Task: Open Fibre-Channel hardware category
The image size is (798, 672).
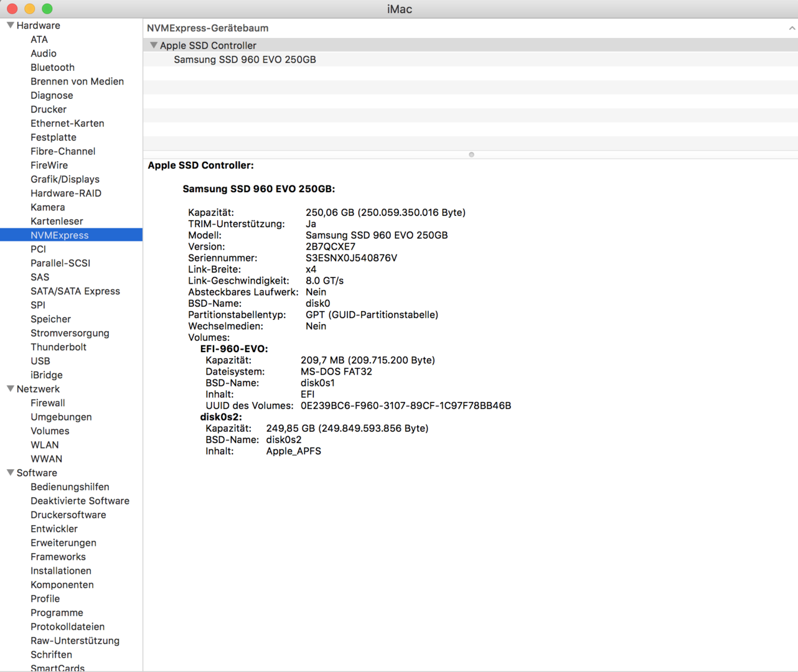Action: pyautogui.click(x=63, y=151)
